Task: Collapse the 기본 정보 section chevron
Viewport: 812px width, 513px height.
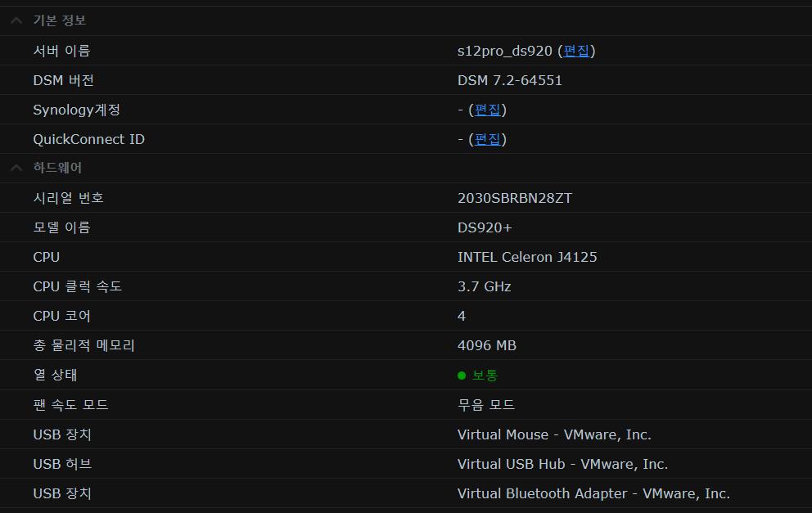Action: (16, 20)
